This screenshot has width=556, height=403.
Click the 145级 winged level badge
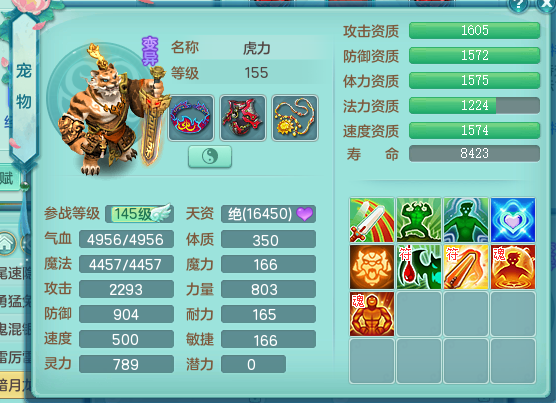pyautogui.click(x=140, y=214)
